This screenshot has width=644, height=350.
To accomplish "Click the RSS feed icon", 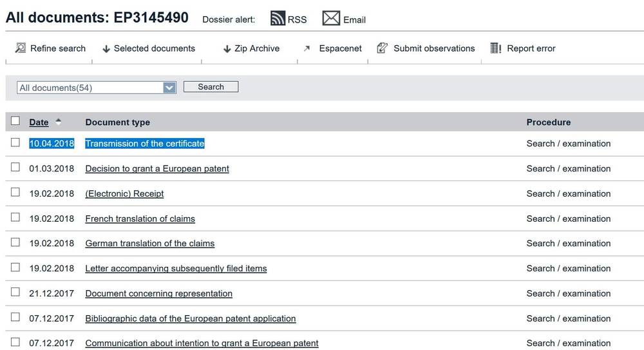I will tap(278, 19).
